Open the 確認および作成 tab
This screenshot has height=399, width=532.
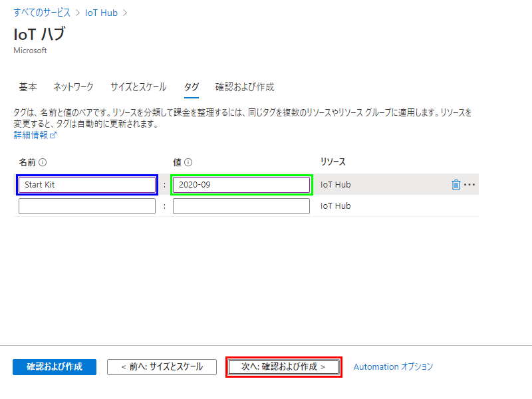click(x=245, y=87)
